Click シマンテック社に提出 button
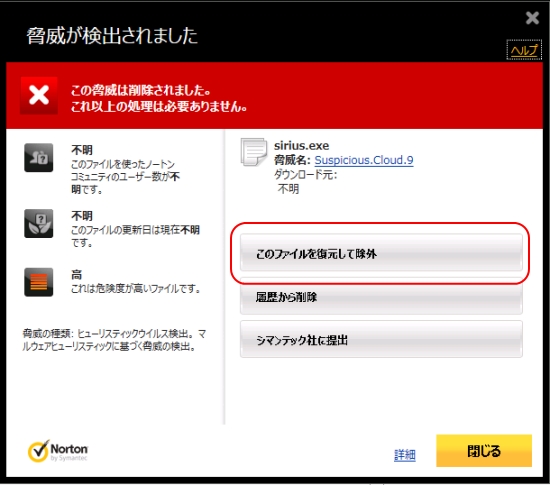The width and height of the screenshot is (550, 485). point(381,339)
